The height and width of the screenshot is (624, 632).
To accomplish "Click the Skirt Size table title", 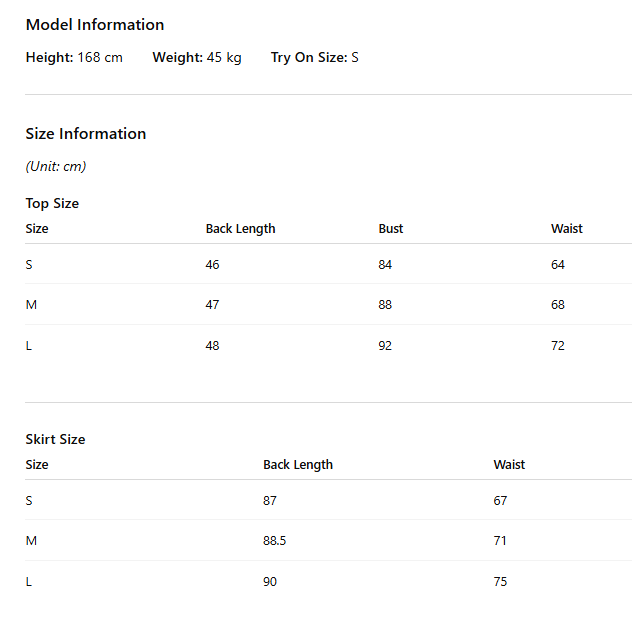I will [56, 439].
